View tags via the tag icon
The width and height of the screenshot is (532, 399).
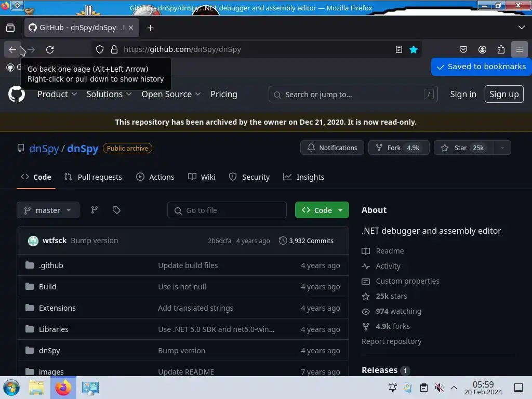click(x=116, y=210)
